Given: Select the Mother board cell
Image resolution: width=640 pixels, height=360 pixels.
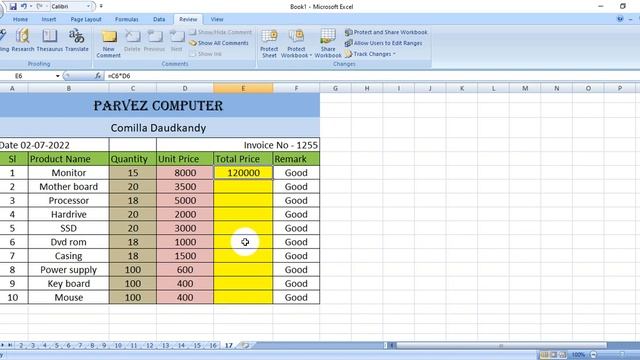Looking at the screenshot, I should pos(69,187).
